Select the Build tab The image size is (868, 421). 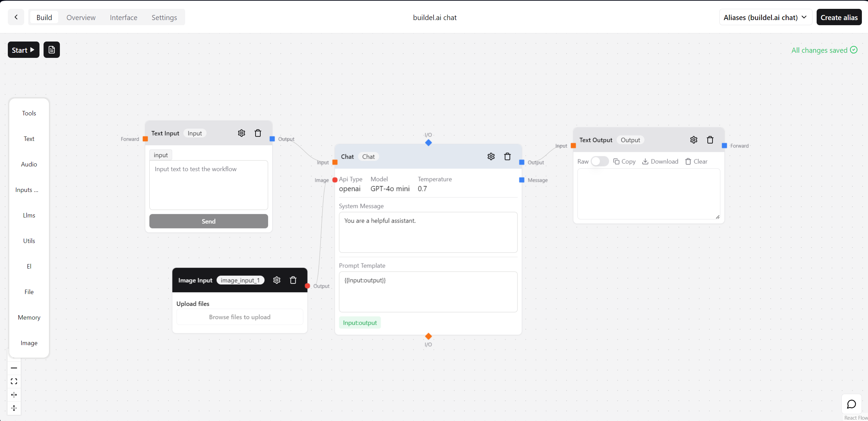44,17
